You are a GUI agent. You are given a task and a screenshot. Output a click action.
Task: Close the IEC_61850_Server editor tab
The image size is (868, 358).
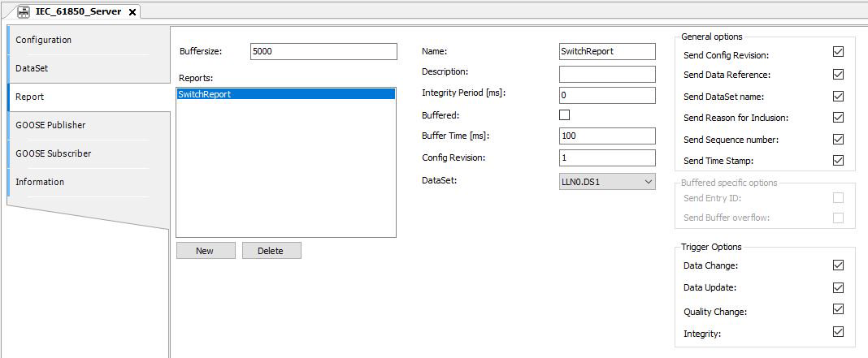(132, 11)
